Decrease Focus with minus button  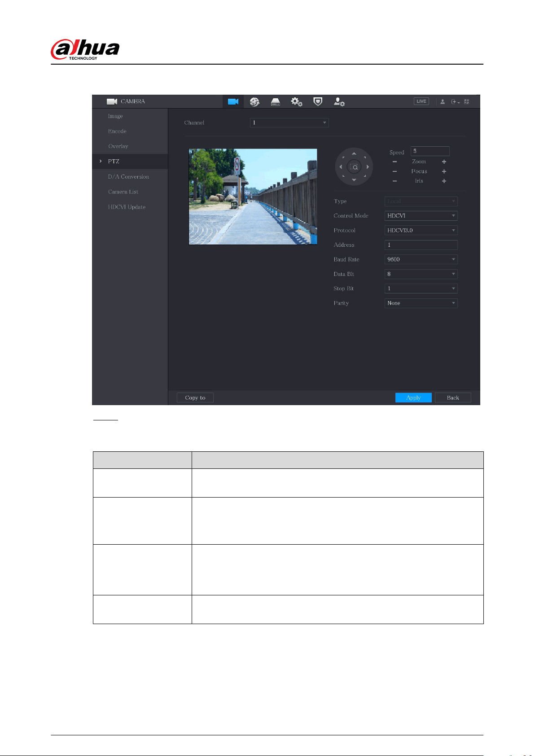(395, 171)
